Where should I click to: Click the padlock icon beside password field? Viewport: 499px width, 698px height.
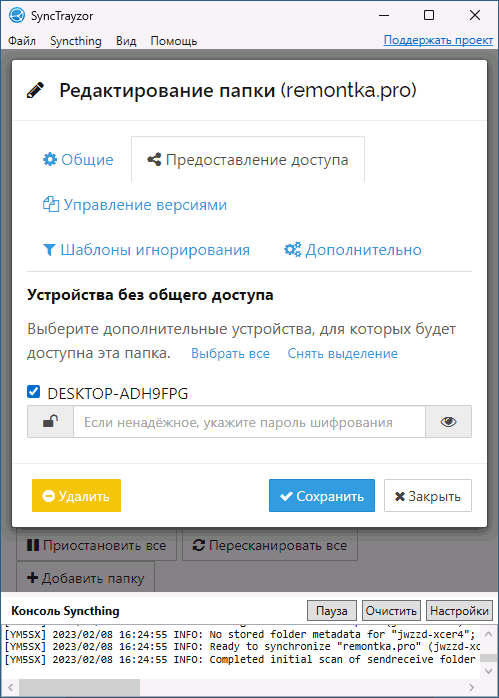50,422
